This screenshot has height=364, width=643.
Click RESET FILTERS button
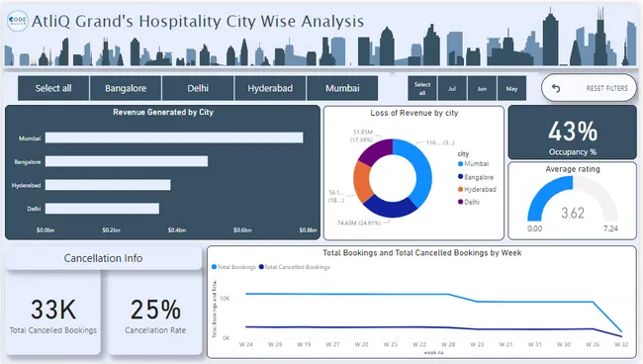click(x=589, y=88)
